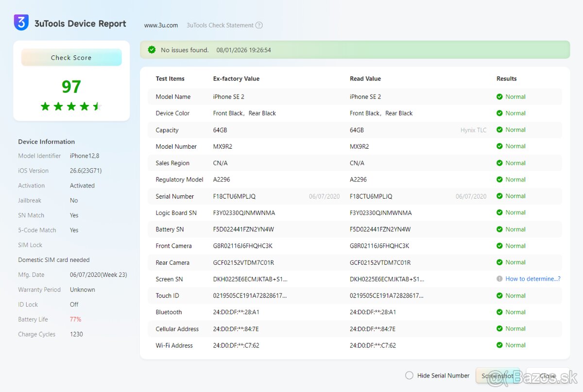Click the Model Number Normal check icon
The image size is (583, 392).
pos(499,146)
